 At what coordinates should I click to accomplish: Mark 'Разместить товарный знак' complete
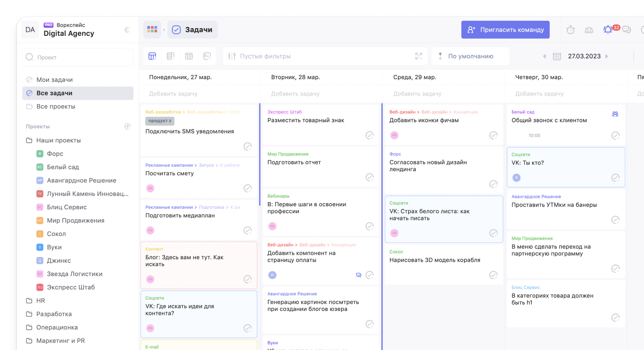tap(370, 135)
